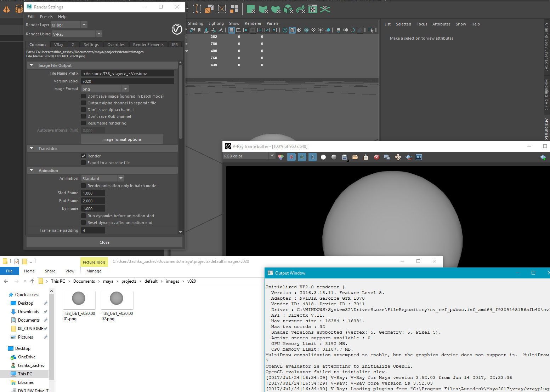Toggle blue channel in V-Ray frame buffer
Screen dimensions: 550x392
[313, 157]
